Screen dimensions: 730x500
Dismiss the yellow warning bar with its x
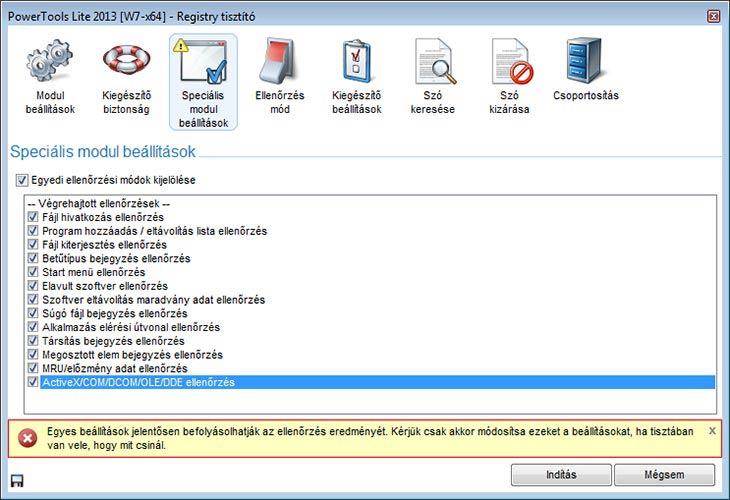(x=712, y=431)
